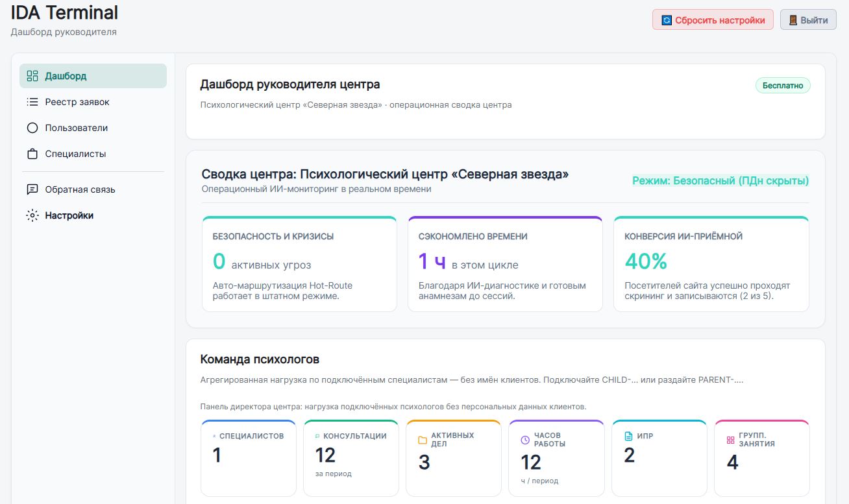The height and width of the screenshot is (504, 849).
Task: Click the Активных дел count 3
Action: [x=424, y=462]
